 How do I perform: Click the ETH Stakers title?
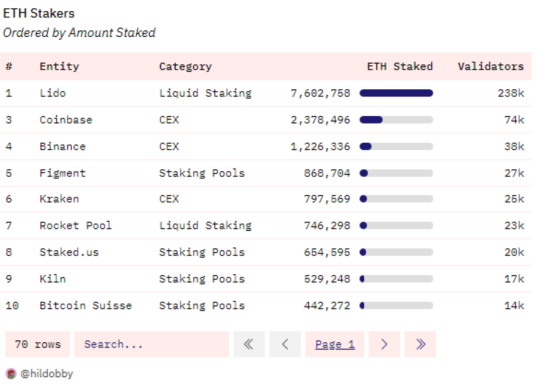39,13
